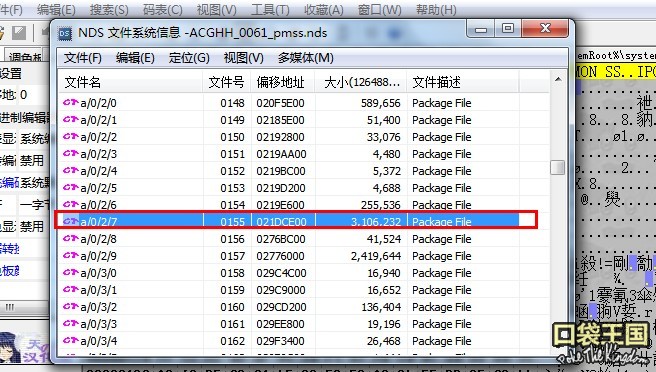This screenshot has width=656, height=372.
Task: Click the scrollbar up arrow
Action: click(558, 80)
